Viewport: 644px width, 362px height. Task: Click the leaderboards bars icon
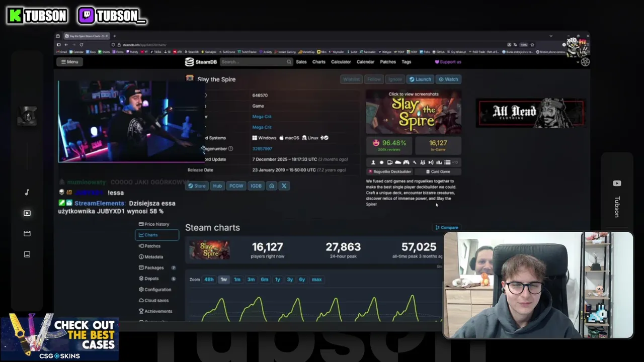[x=439, y=162]
